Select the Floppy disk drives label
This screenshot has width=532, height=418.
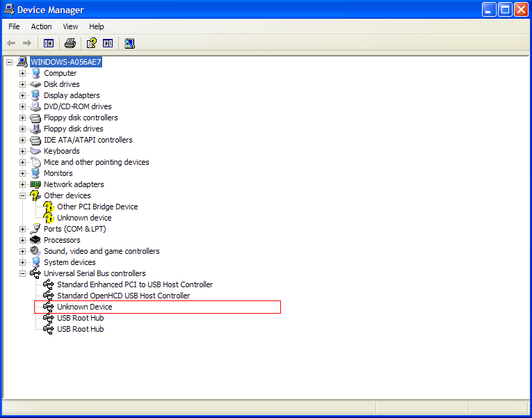[73, 129]
